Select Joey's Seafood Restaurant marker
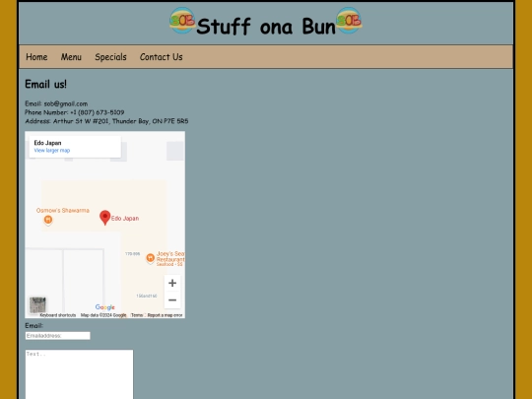This screenshot has width=532, height=399. point(151,258)
